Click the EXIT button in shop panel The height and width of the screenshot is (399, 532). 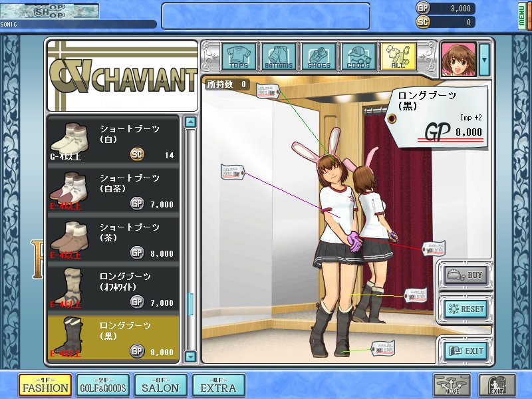(x=466, y=350)
